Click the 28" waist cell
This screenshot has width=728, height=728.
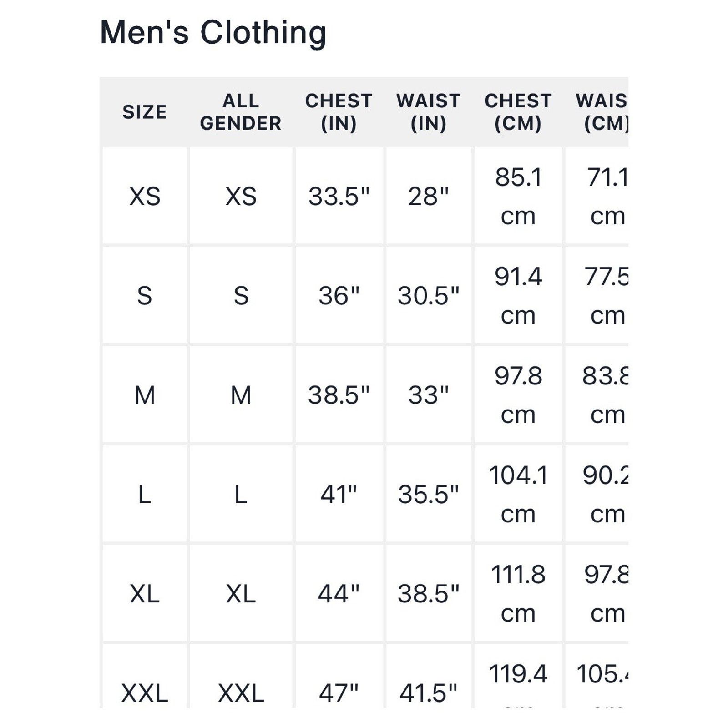coord(429,197)
